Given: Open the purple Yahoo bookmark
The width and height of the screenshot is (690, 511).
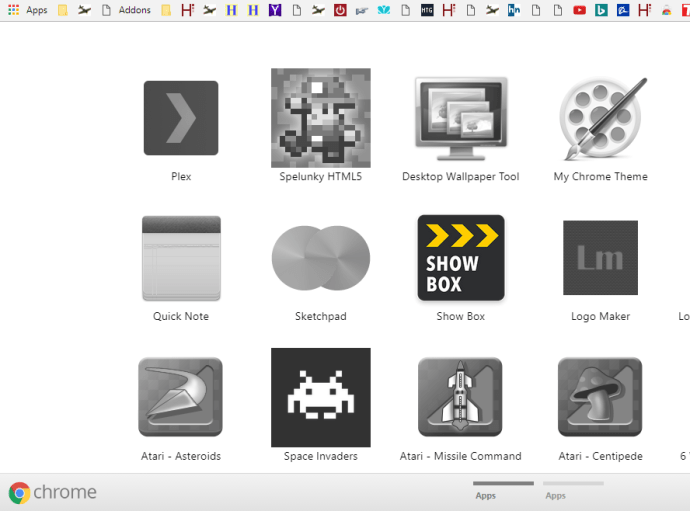Looking at the screenshot, I should click(x=275, y=10).
